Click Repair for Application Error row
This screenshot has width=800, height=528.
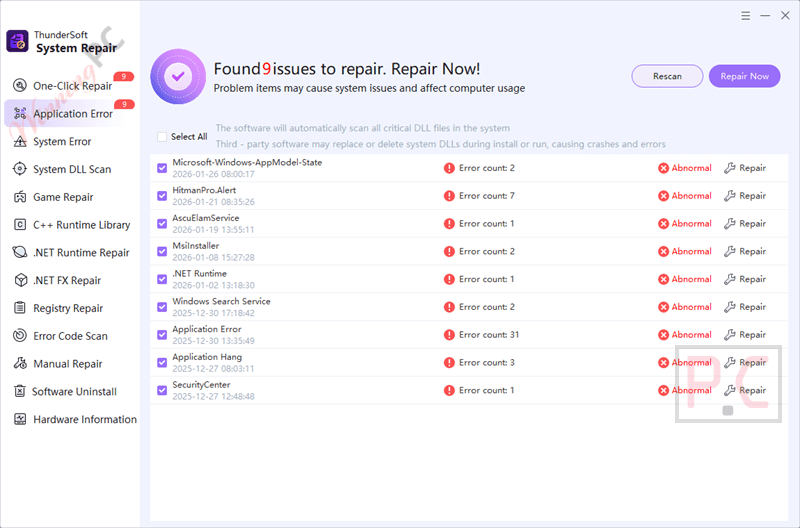tap(745, 335)
